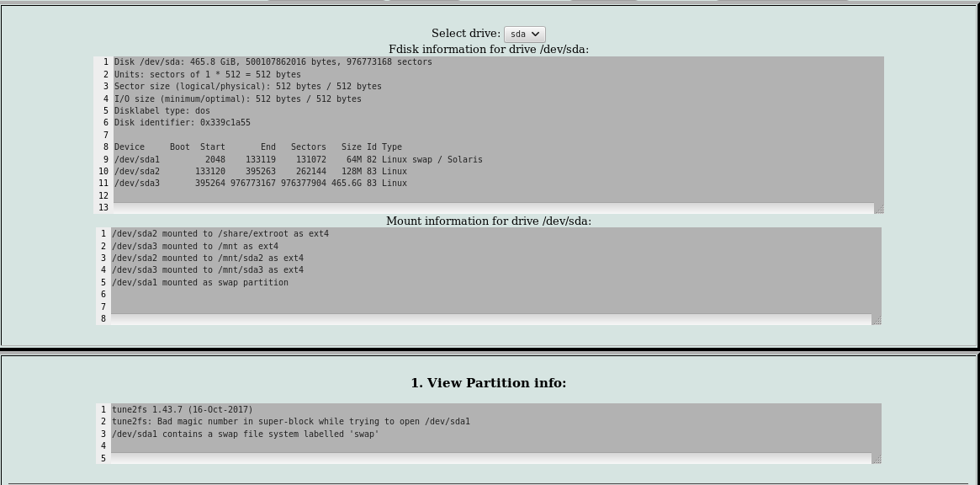Click the 'Select drive:' label
980x485 pixels.
coord(466,33)
